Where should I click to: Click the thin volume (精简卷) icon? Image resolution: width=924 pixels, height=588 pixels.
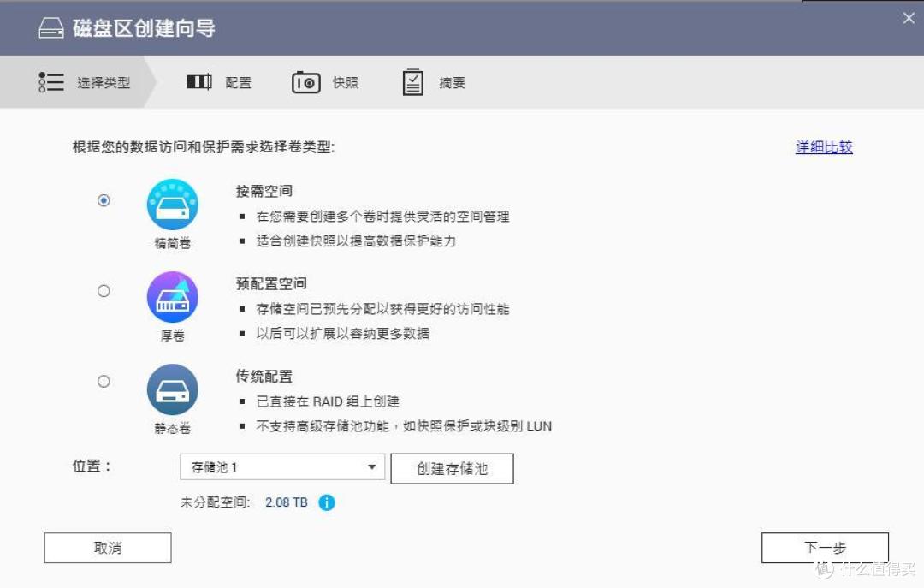coord(173,205)
